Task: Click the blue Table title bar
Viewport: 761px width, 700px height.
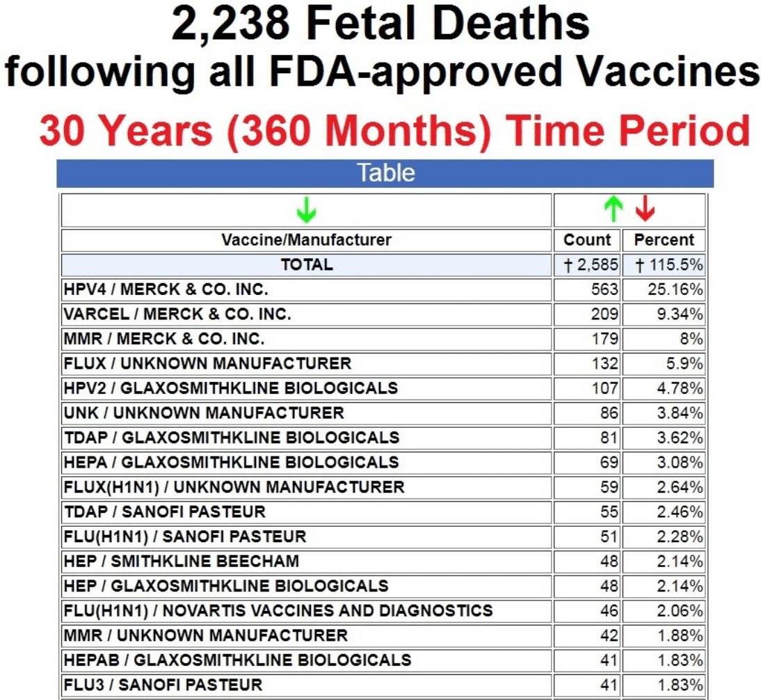Action: click(385, 173)
